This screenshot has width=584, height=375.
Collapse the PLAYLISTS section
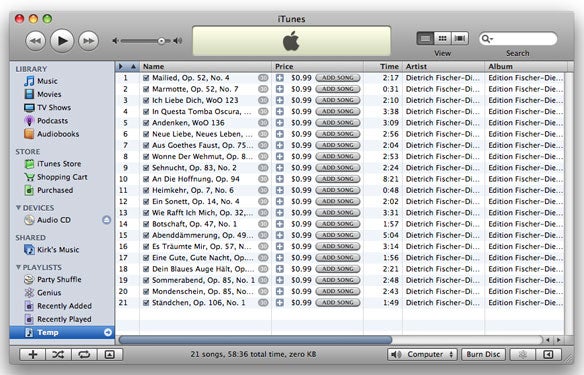(18, 267)
